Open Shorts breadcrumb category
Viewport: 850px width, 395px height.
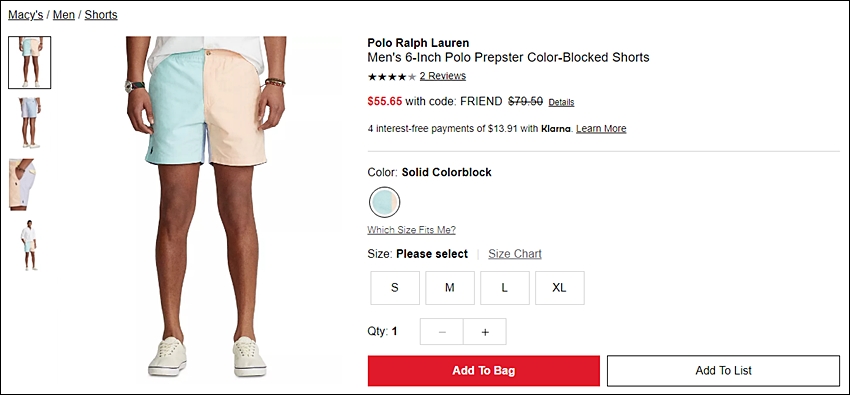[101, 15]
